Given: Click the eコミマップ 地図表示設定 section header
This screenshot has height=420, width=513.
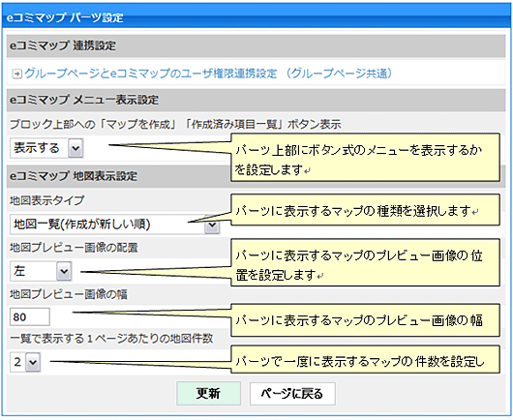Looking at the screenshot, I should [x=119, y=176].
